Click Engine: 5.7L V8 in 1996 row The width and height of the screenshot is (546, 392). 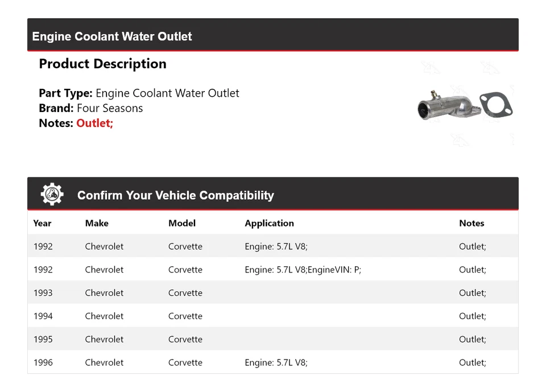276,362
